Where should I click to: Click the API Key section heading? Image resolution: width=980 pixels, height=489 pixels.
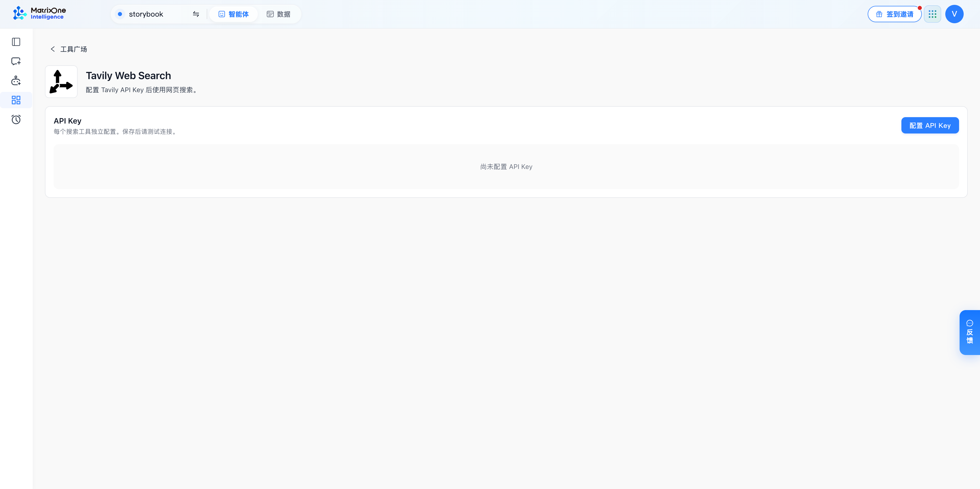point(67,121)
